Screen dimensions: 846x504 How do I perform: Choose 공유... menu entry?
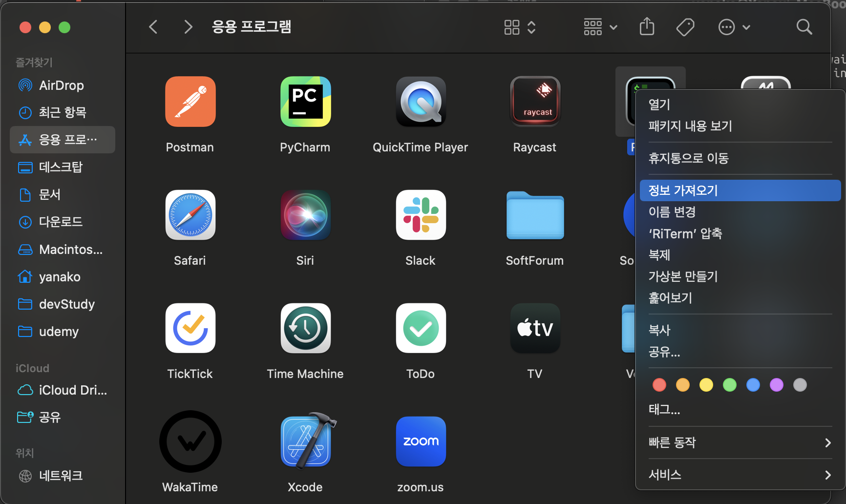pyautogui.click(x=740, y=352)
